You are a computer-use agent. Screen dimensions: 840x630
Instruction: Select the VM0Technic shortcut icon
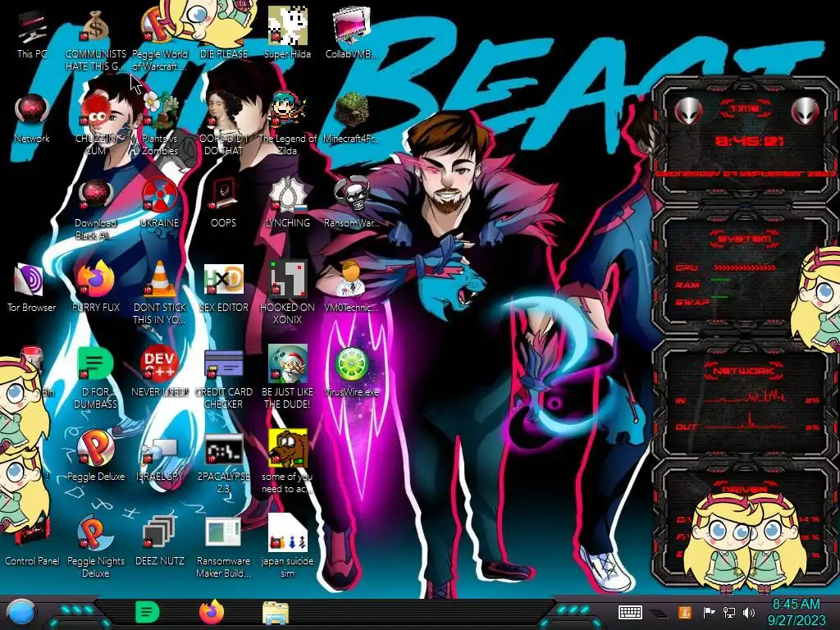coord(351,287)
